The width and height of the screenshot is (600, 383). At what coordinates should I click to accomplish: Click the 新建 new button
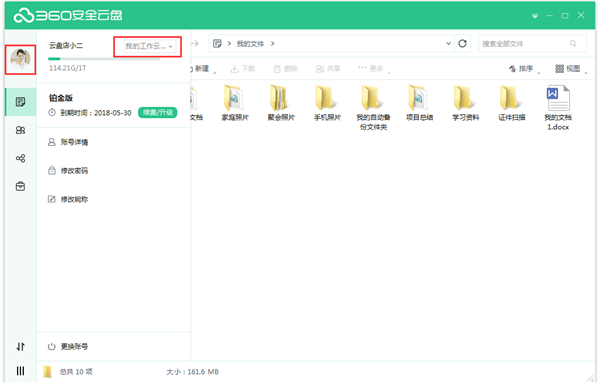[202, 69]
